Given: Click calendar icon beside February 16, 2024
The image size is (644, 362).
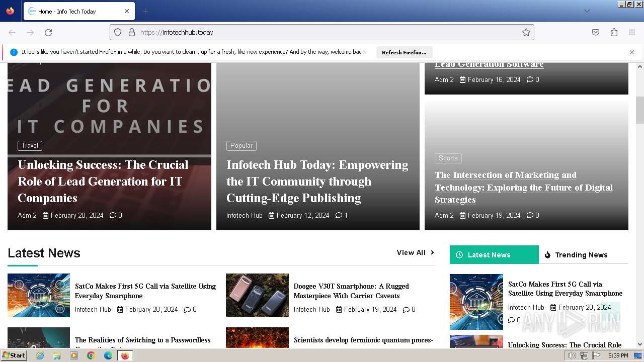Looking at the screenshot, I should point(463,79).
